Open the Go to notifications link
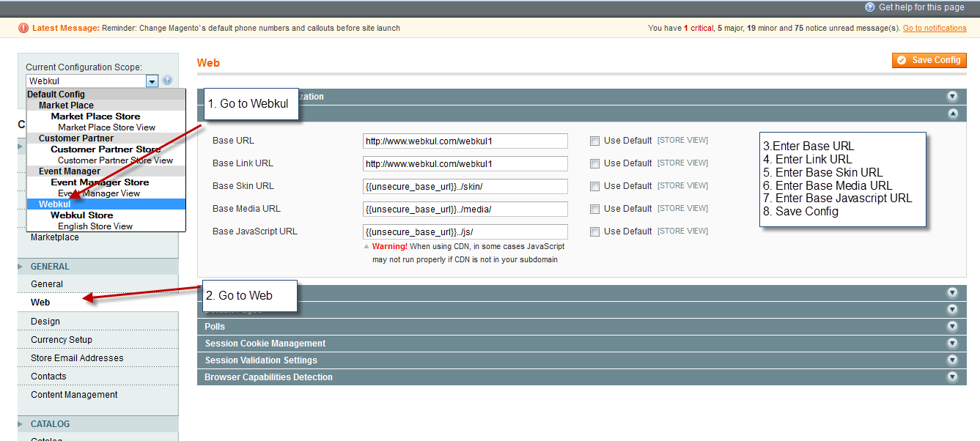This screenshot has height=441, width=980. coord(935,29)
